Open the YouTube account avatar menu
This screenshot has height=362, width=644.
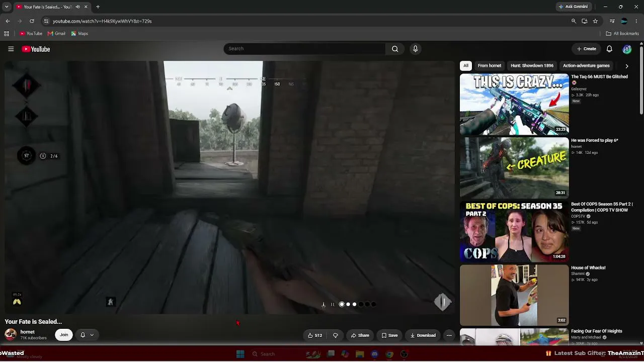(x=627, y=49)
